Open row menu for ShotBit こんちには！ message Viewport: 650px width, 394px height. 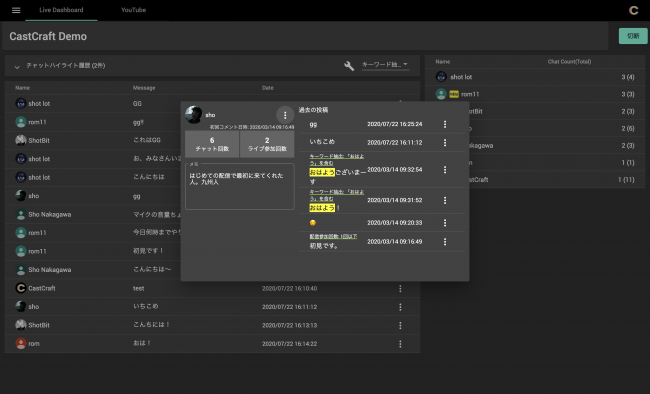click(400, 325)
